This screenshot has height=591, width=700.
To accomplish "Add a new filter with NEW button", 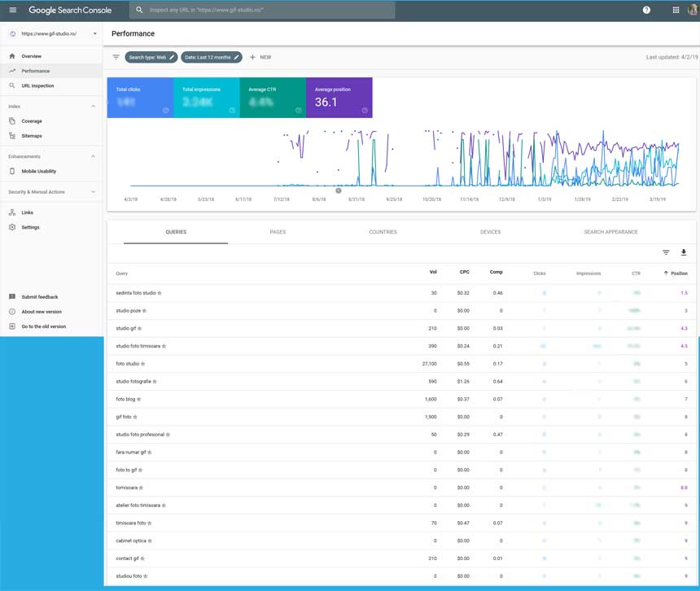I will click(x=260, y=57).
